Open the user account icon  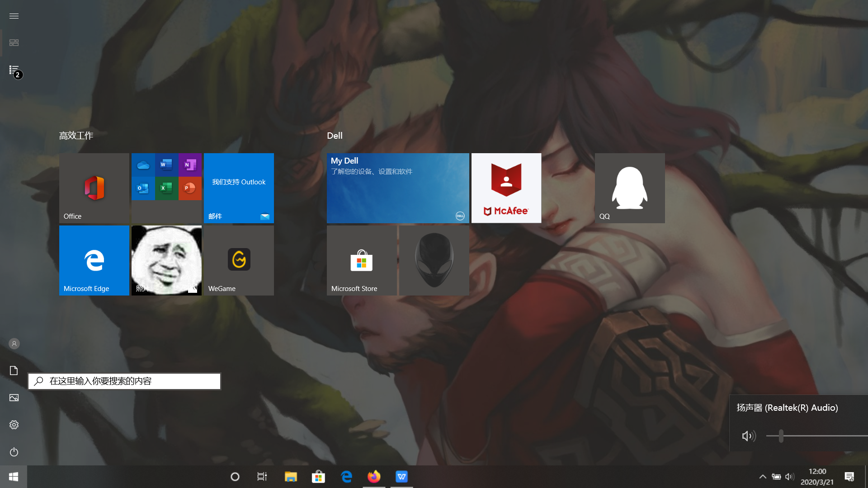pos(14,344)
